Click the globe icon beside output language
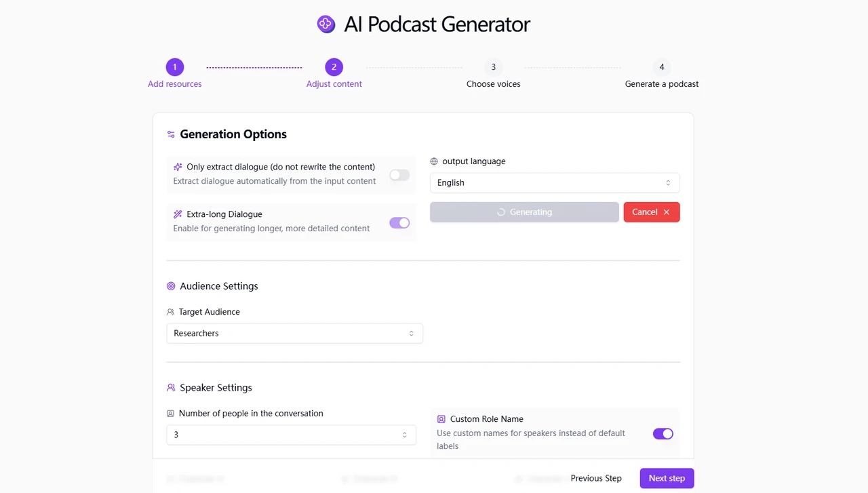Viewport: 868px width, 493px height. coord(434,161)
